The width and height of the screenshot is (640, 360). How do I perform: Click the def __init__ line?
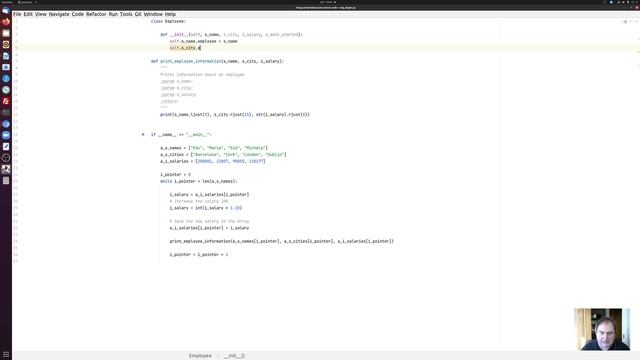[x=231, y=35]
